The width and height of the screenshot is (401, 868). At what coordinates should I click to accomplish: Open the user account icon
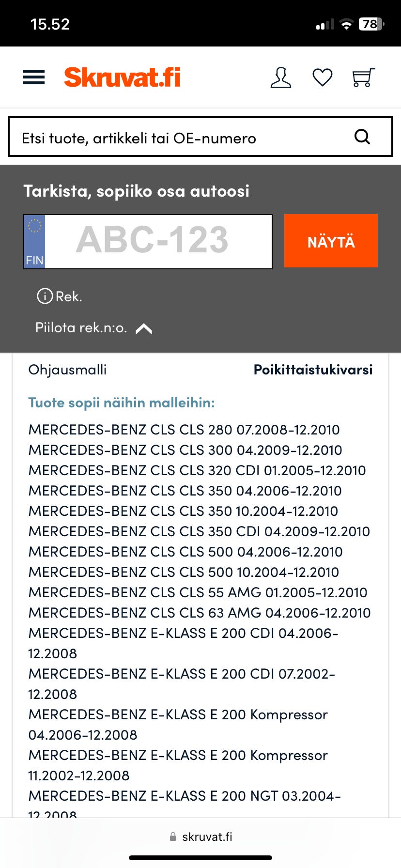(281, 77)
